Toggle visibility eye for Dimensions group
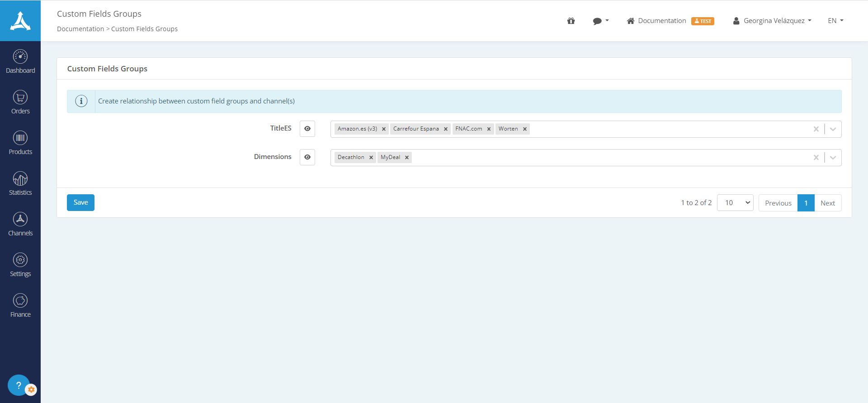 pos(307,157)
